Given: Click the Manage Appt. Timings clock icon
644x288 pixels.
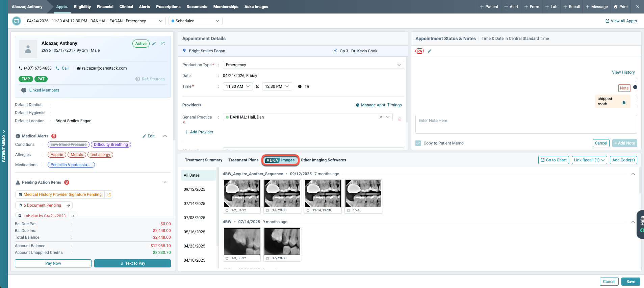Looking at the screenshot, I should 358,105.
